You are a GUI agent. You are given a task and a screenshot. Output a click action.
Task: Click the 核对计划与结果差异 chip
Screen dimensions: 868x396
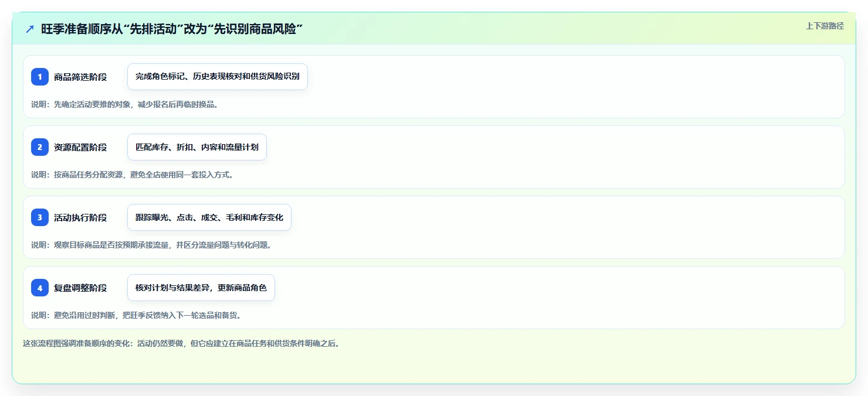[x=201, y=288]
